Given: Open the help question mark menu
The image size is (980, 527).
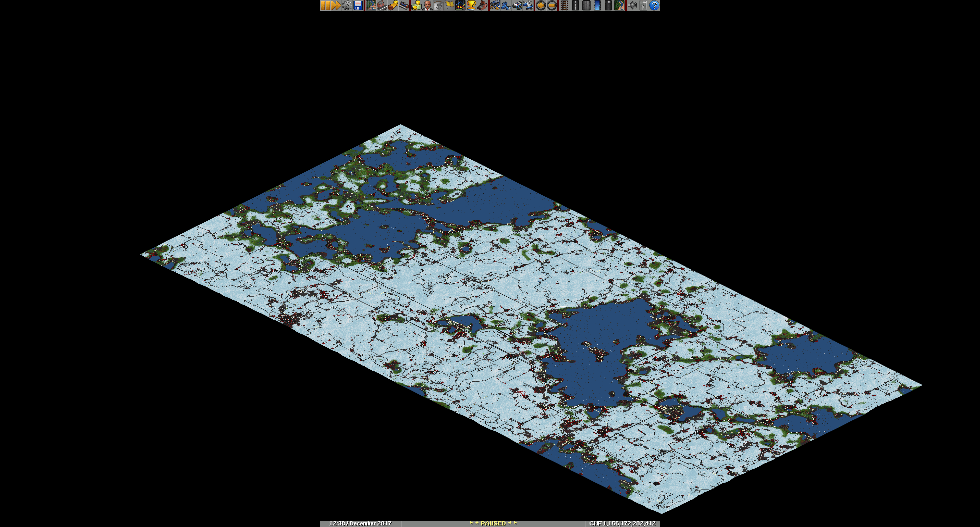Looking at the screenshot, I should click(654, 5).
